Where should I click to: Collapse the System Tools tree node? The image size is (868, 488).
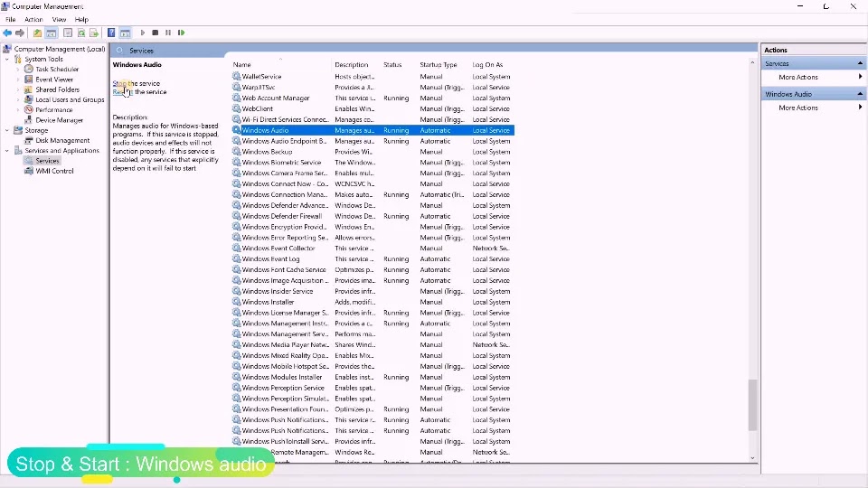pyautogui.click(x=6, y=60)
